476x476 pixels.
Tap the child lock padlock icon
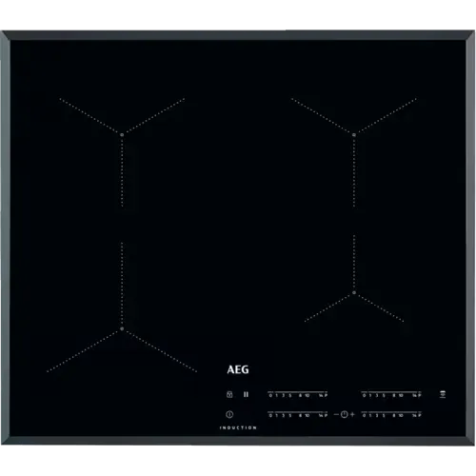point(229,394)
